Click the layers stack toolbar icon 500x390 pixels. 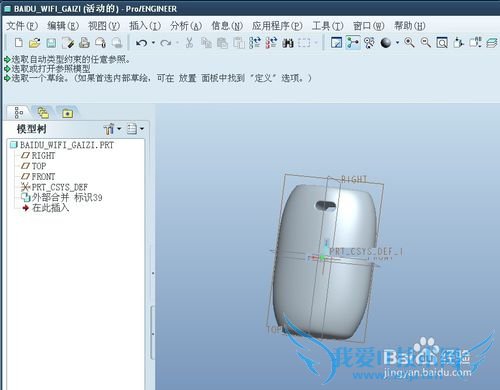coord(492,43)
